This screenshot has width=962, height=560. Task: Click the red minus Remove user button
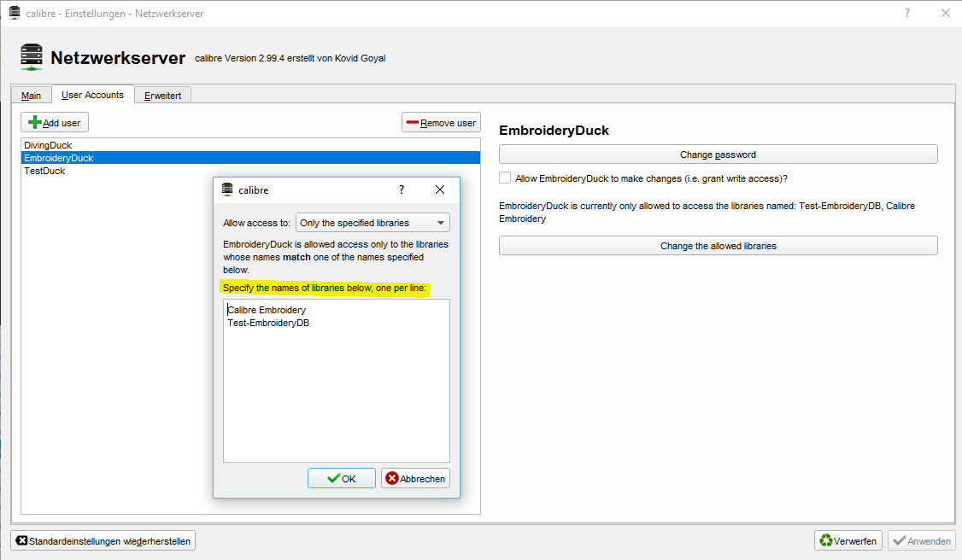(441, 123)
